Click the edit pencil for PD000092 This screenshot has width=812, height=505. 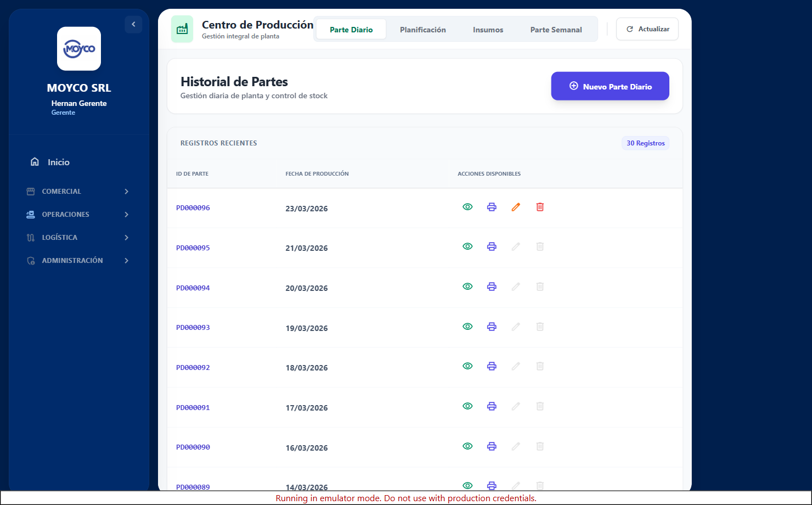516,366
